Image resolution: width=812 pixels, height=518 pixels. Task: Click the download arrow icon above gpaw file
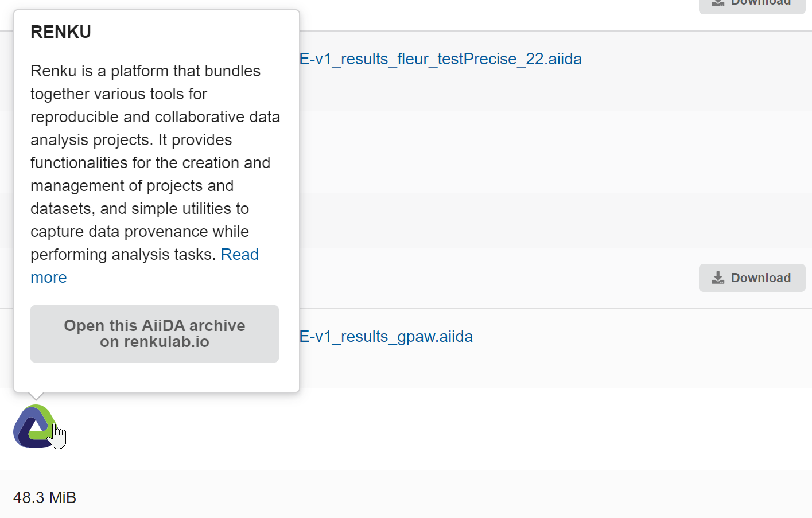718,278
